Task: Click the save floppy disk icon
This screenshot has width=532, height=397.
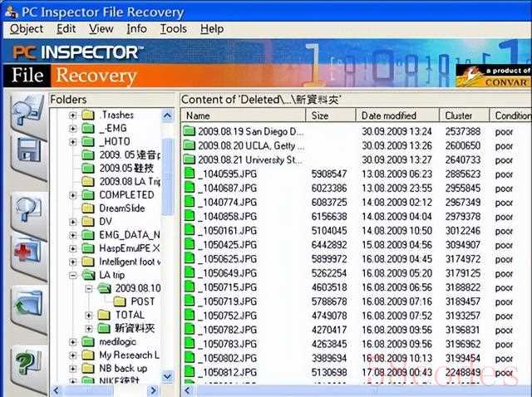Action: (x=27, y=150)
